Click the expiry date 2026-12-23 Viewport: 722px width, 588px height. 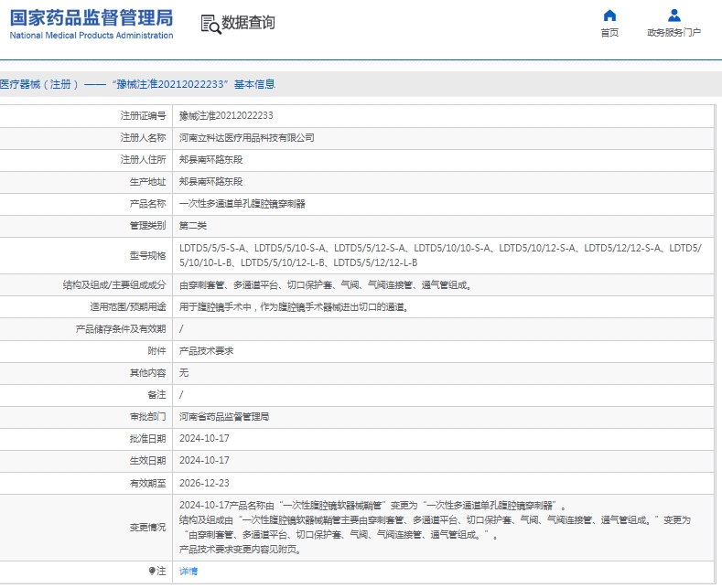[x=204, y=483]
